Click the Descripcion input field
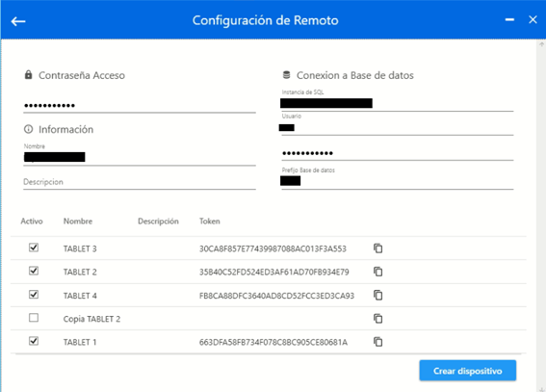The width and height of the screenshot is (546, 392). point(140,182)
